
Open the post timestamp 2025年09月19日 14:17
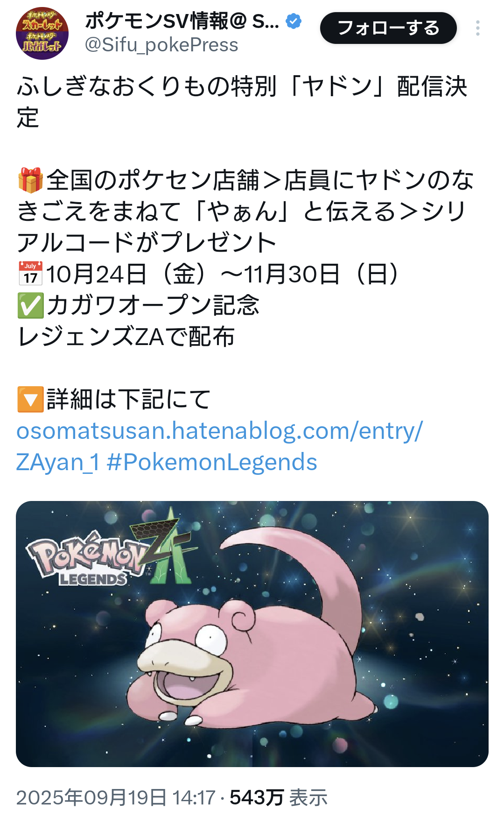pyautogui.click(x=116, y=797)
